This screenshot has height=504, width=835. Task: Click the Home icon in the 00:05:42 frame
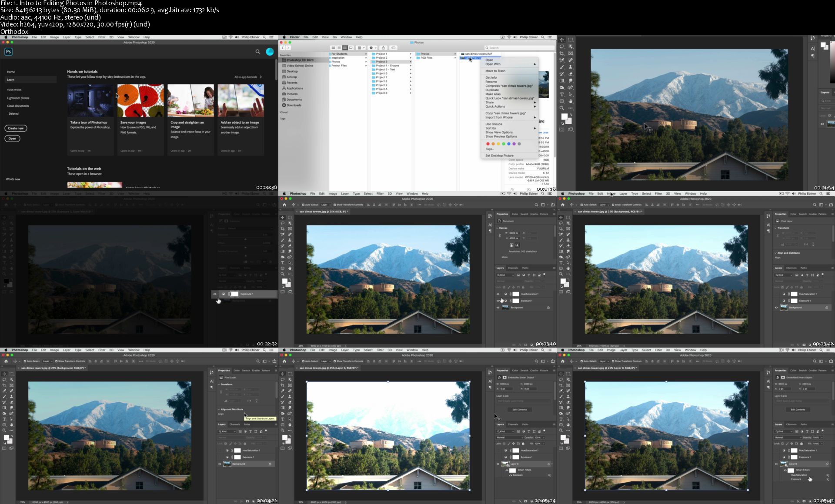point(563,361)
